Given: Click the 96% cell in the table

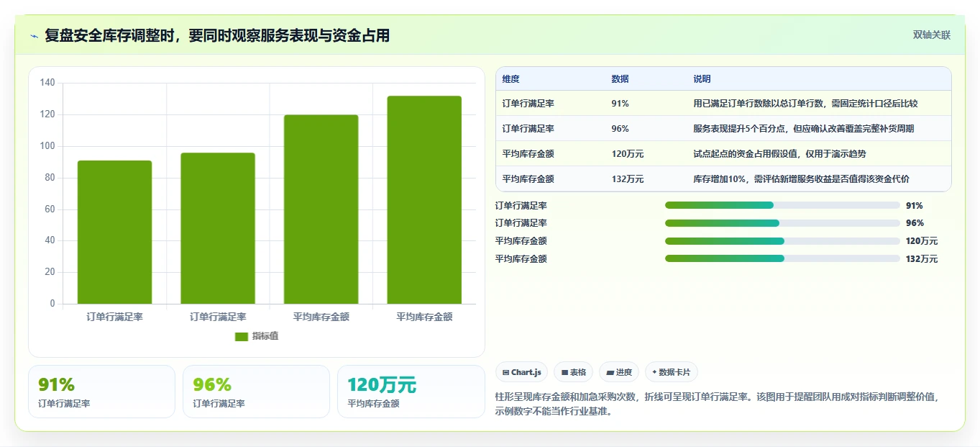Looking at the screenshot, I should pyautogui.click(x=620, y=129).
